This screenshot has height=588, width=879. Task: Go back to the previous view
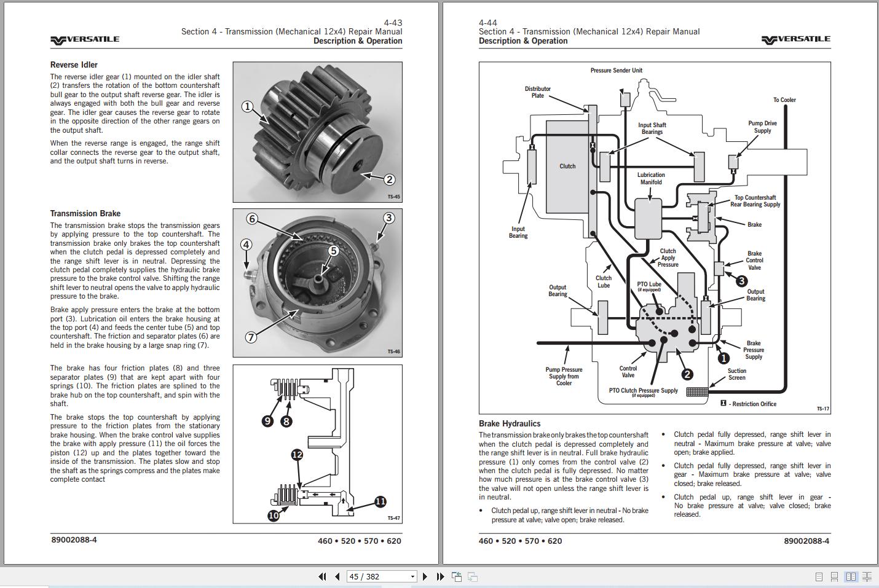pyautogui.click(x=457, y=576)
